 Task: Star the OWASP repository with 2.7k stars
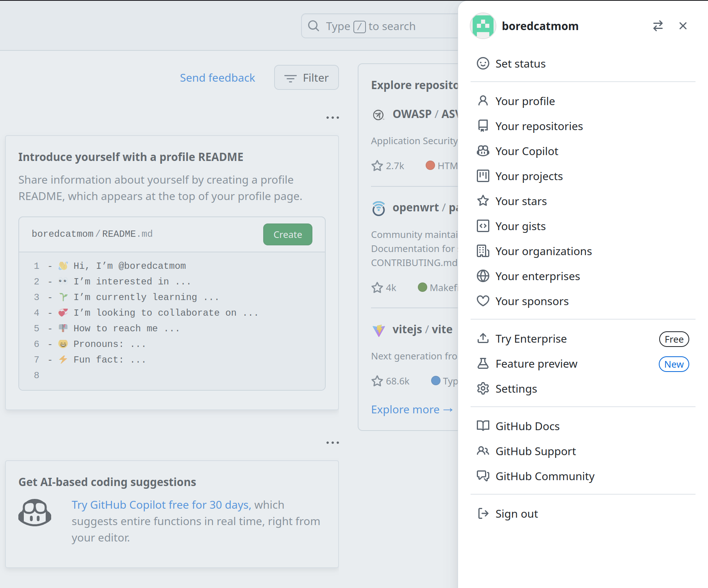tap(377, 166)
